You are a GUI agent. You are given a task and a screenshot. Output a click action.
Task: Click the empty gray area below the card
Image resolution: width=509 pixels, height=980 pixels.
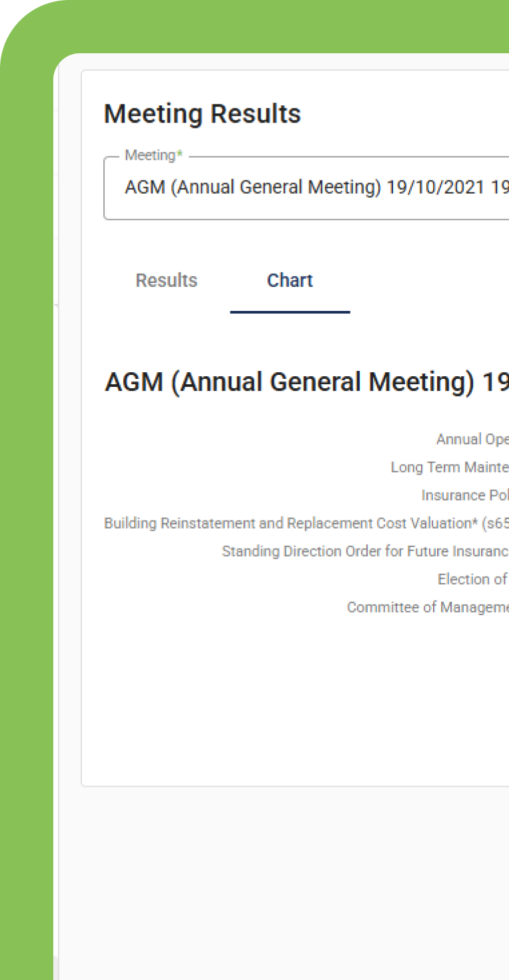click(286, 879)
